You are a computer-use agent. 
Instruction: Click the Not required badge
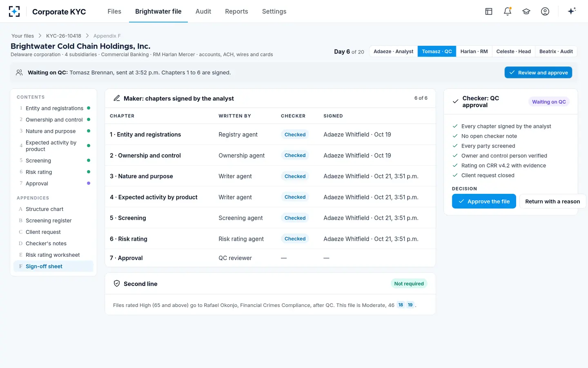click(x=409, y=284)
